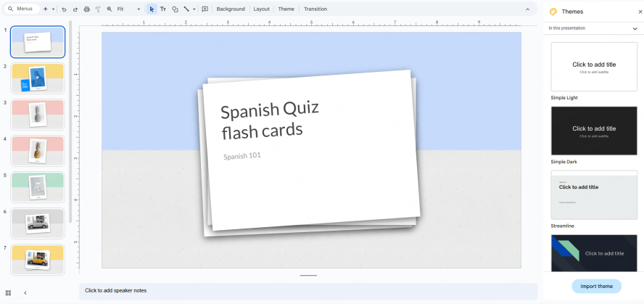
Task: Collapse the filmstrip with left chevron
Action: pos(25,293)
